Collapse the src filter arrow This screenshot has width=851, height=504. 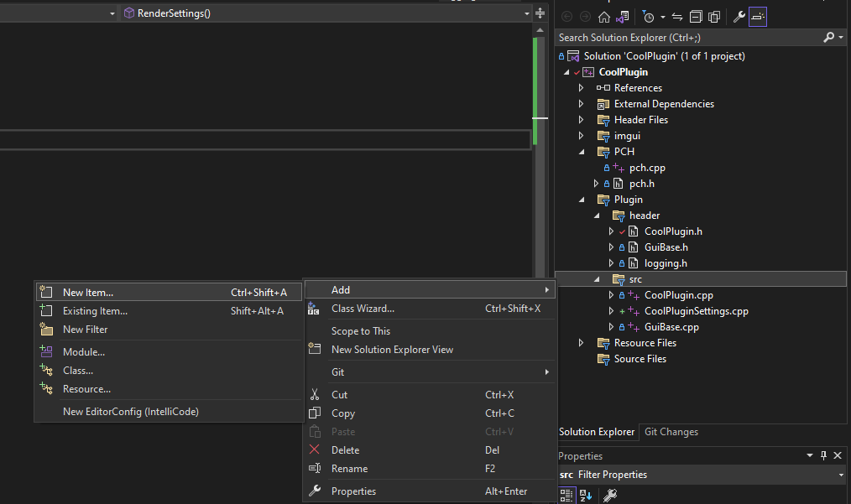[x=597, y=279]
